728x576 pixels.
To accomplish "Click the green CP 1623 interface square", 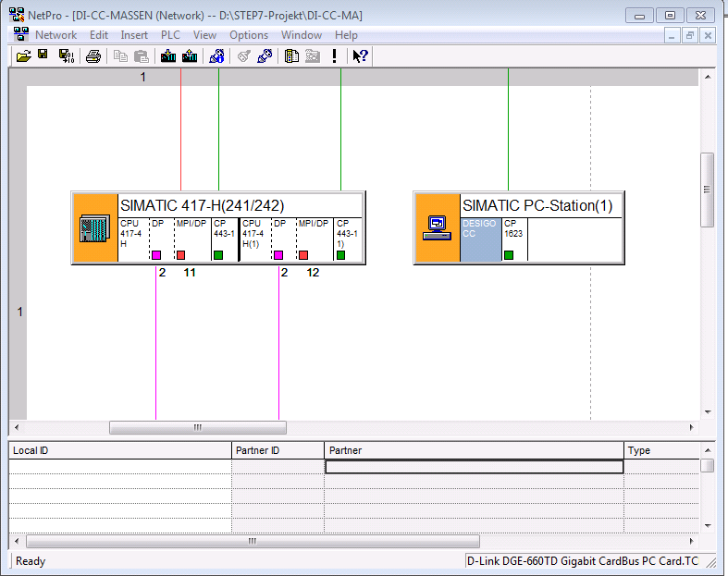I will (x=509, y=255).
